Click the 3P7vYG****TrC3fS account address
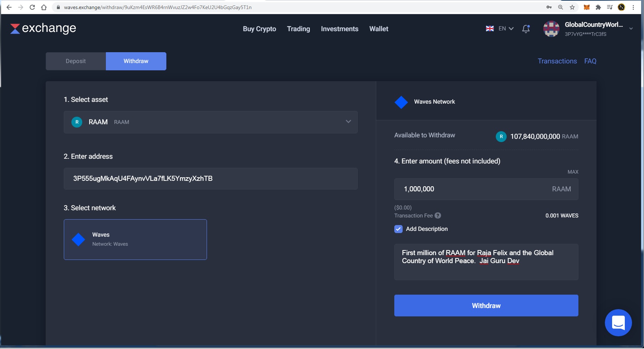 (585, 34)
